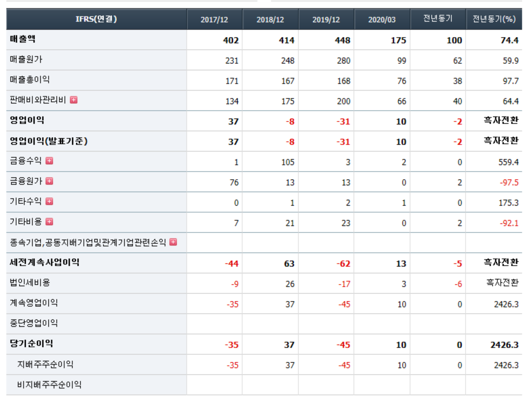The height and width of the screenshot is (402, 532).
Task: Click 금융원가 growth value -97.5
Action: 509,183
